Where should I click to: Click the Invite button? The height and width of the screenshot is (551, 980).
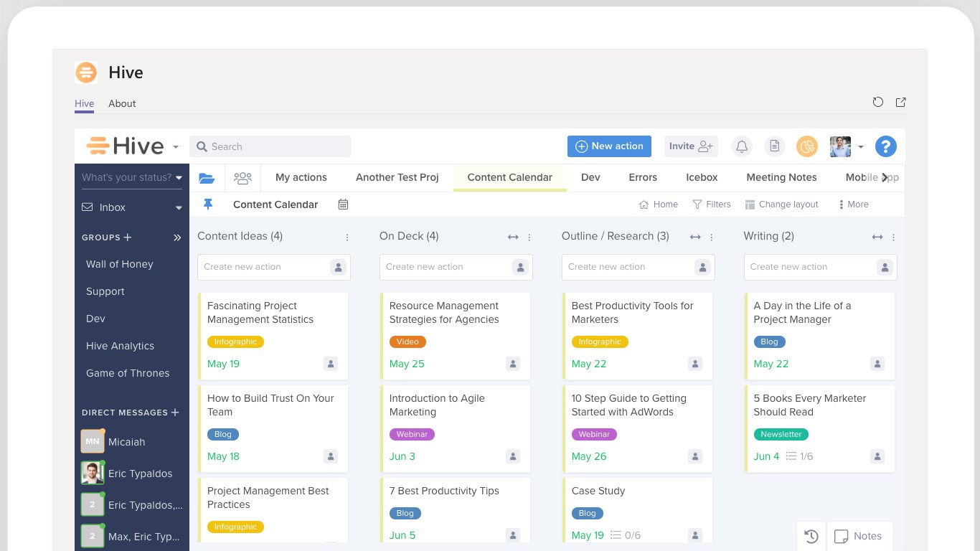690,146
